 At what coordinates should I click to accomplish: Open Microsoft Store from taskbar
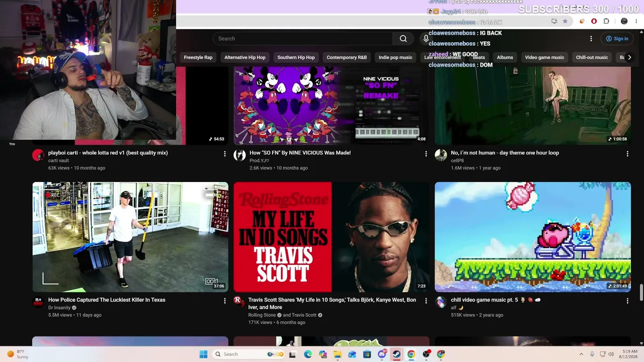point(367,354)
